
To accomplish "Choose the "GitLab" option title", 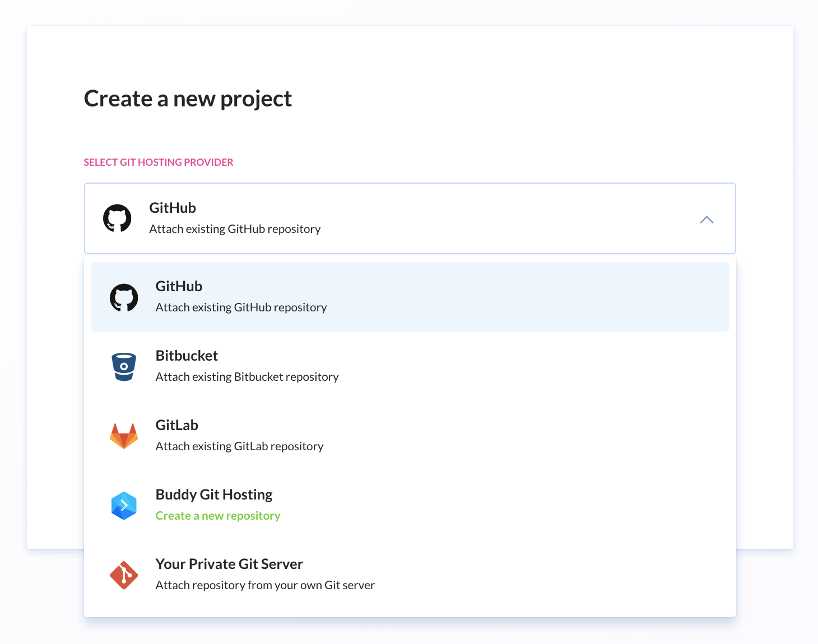I will pos(177,425).
